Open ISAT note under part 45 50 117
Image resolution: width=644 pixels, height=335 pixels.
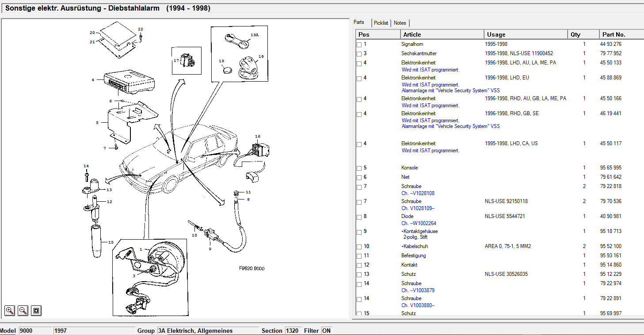point(431,151)
